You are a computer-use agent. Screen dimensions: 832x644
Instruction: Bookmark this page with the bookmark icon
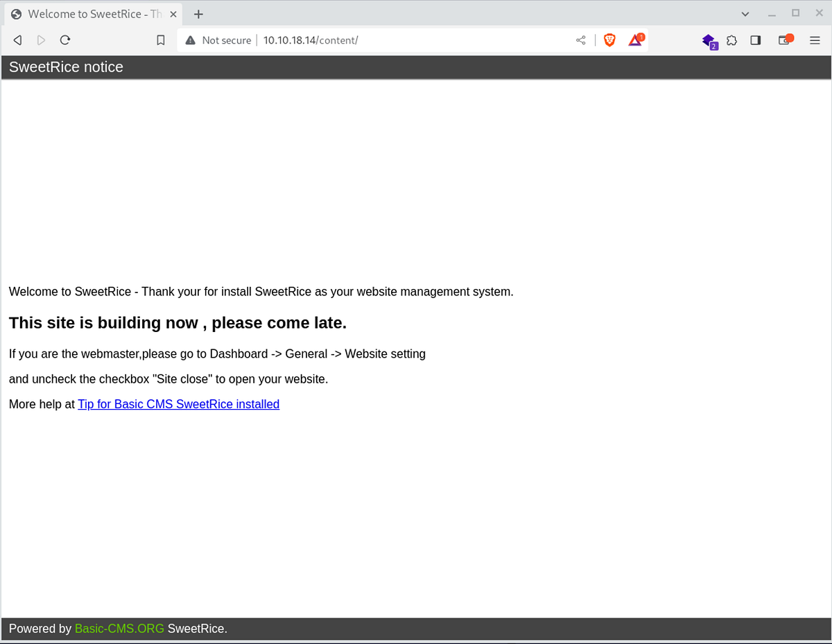(161, 40)
